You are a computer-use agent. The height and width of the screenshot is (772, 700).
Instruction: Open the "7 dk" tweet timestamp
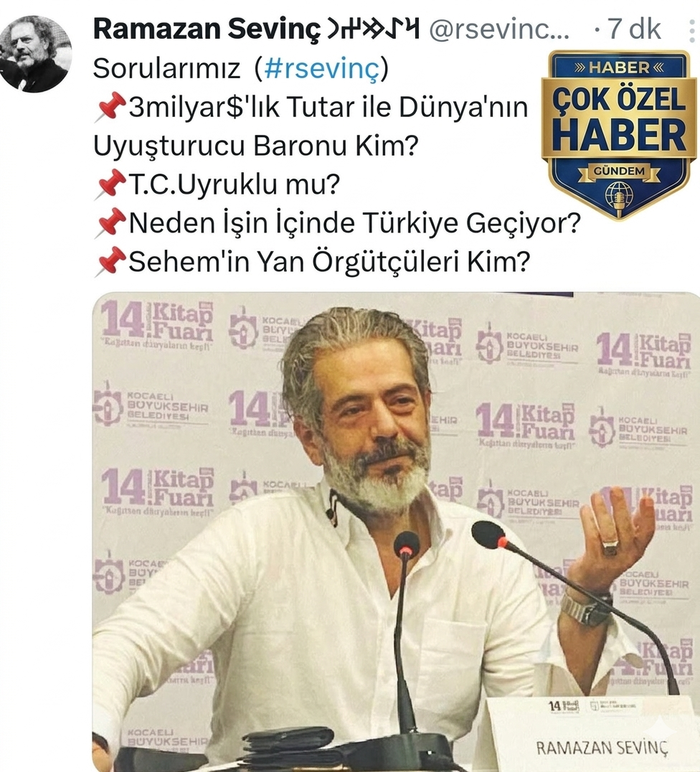634,29
